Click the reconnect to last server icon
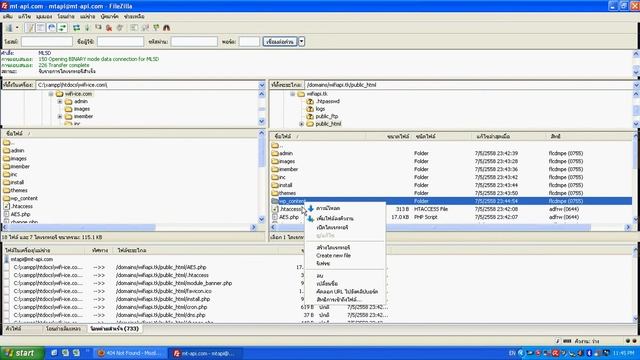Viewport: 640px width, 360px height. pyautogui.click(x=120, y=28)
